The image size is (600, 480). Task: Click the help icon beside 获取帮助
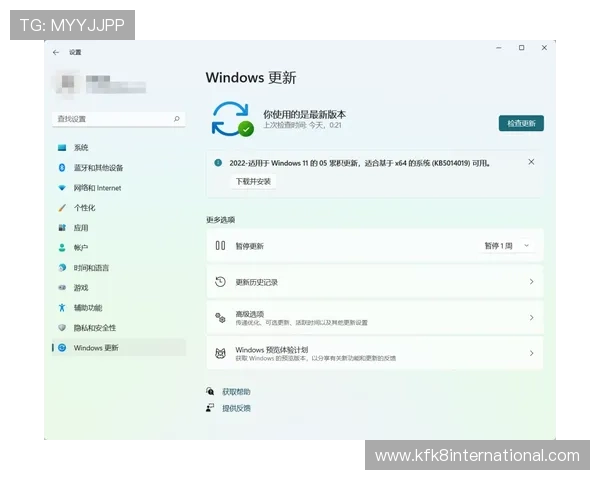click(210, 391)
